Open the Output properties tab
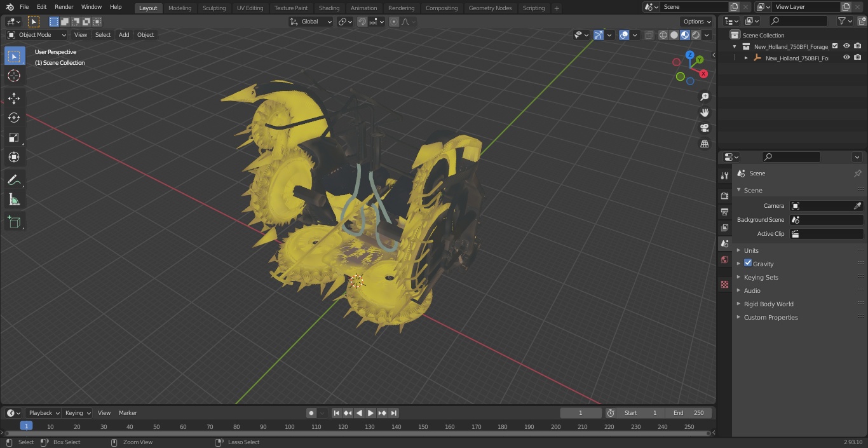Screen dimensions: 868x448 click(724, 212)
